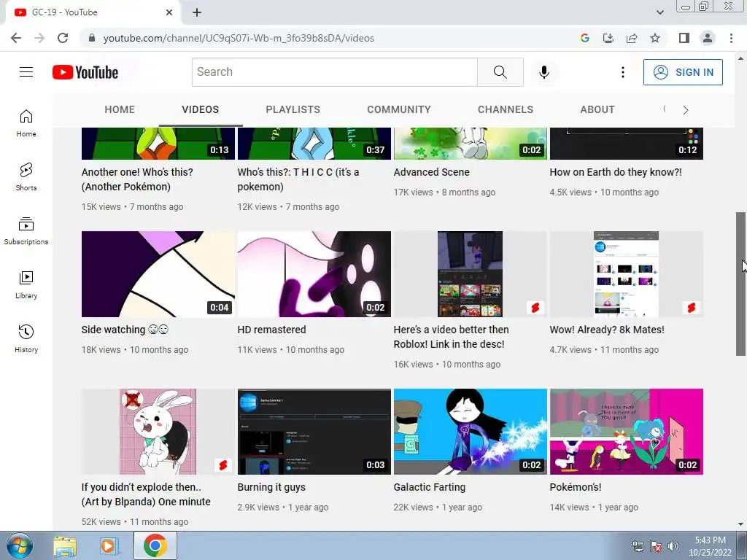The height and width of the screenshot is (560, 747).
Task: Open 'Another one! Who's this?' video title
Action: pyautogui.click(x=137, y=179)
